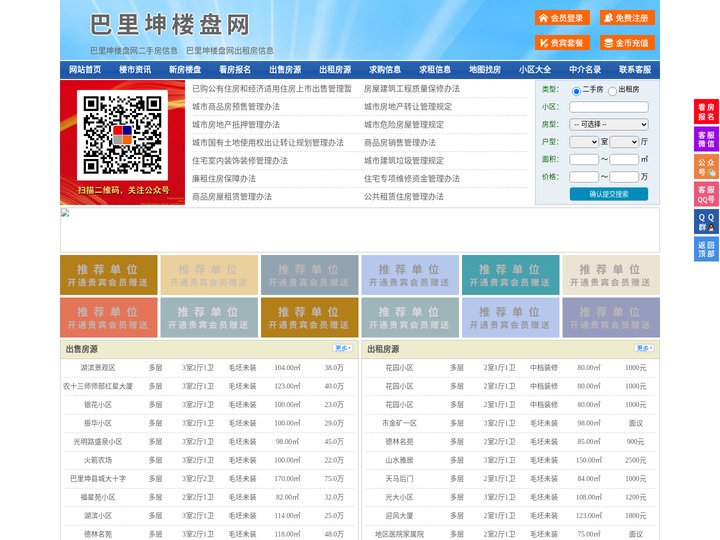Screen dimensions: 720x540
Task: Open 天马后门 rental listing
Action: coord(399,478)
